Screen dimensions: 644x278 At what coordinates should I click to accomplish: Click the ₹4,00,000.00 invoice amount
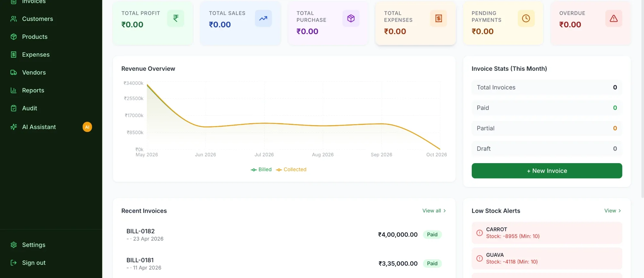pyautogui.click(x=398, y=235)
